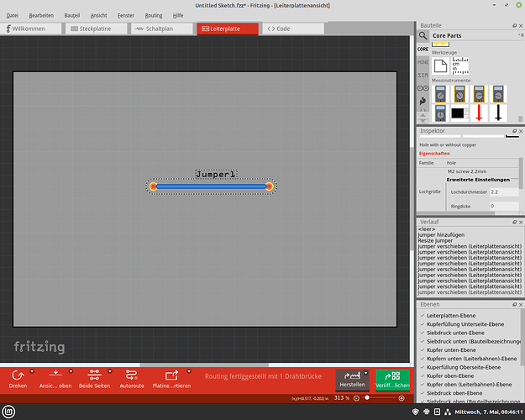Undock the Inspektor panel
The width and height of the screenshot is (525, 420).
[x=515, y=131]
